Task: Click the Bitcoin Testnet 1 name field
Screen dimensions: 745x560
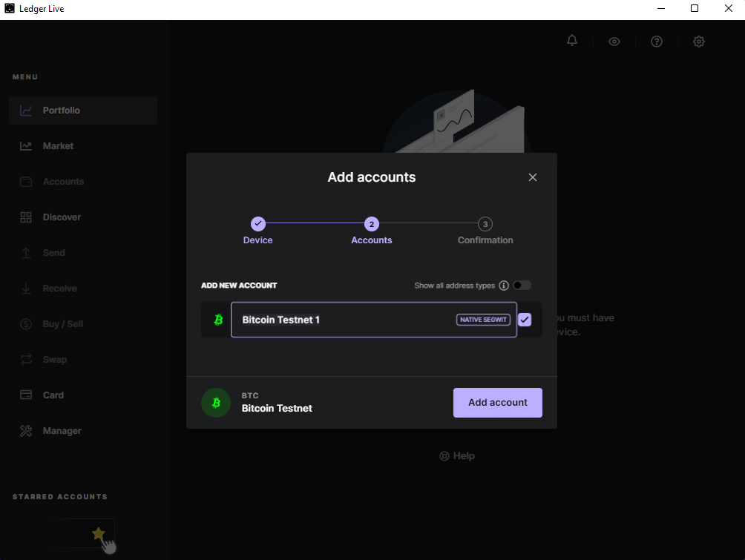Action: pyautogui.click(x=341, y=320)
